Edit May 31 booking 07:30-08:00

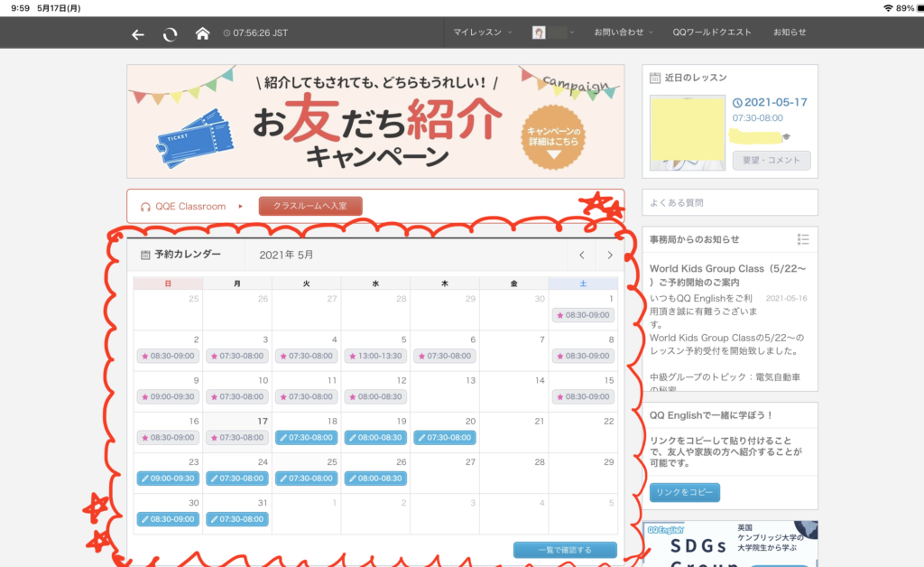pos(237,518)
